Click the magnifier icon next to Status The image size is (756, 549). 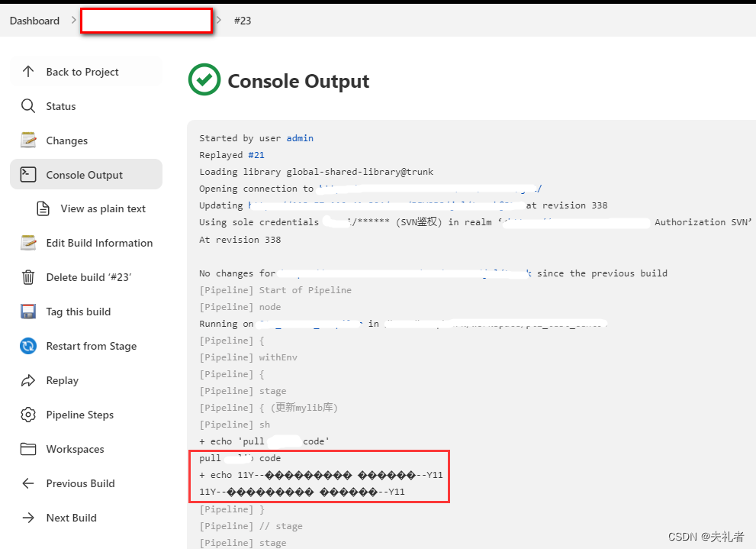pyautogui.click(x=28, y=106)
